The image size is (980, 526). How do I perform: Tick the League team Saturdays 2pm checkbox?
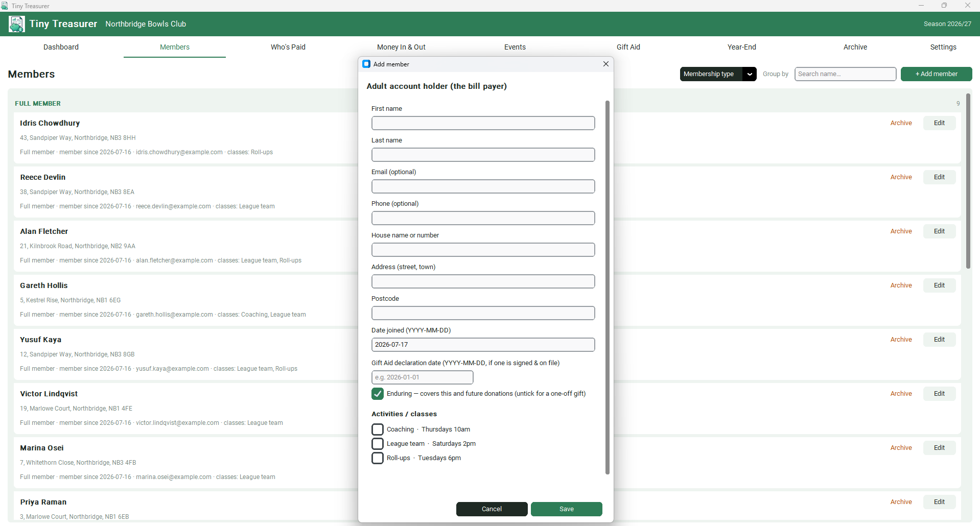pos(378,444)
